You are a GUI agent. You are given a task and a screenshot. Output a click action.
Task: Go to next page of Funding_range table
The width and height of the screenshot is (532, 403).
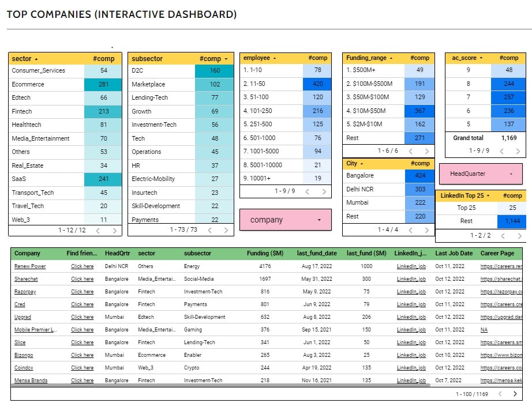[427, 151]
